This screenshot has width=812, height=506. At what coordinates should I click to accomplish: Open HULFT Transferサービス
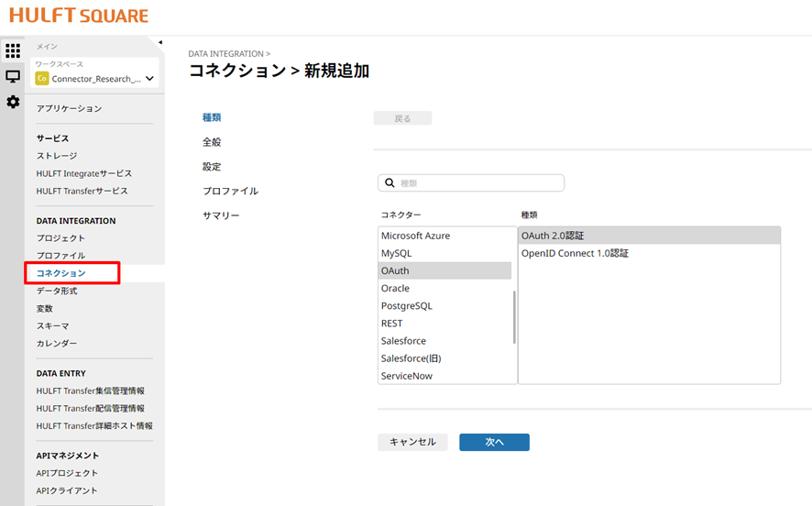click(82, 191)
